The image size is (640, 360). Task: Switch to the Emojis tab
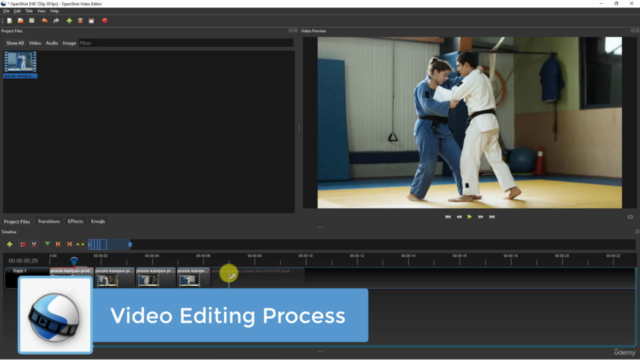(x=98, y=221)
